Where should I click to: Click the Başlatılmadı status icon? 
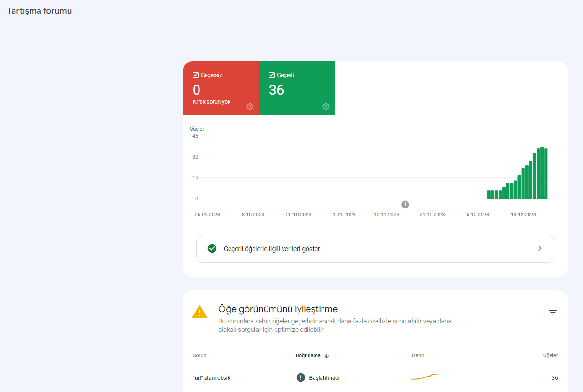point(301,377)
